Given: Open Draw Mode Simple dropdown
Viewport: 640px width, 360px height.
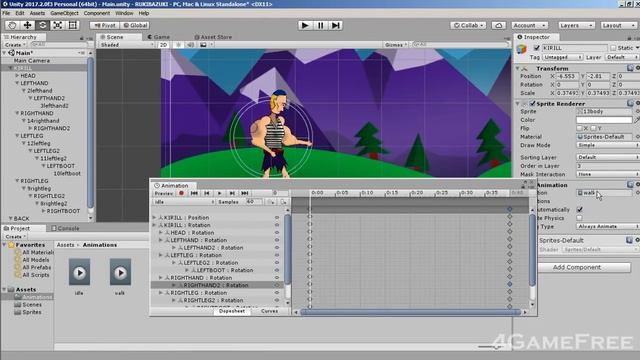Looking at the screenshot, I should (x=607, y=145).
